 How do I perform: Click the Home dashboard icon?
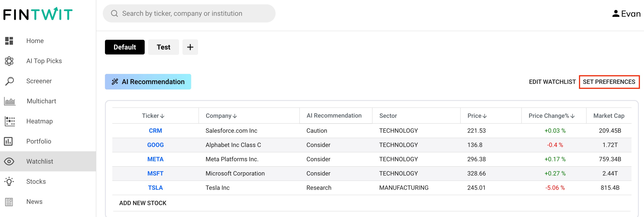click(x=9, y=41)
